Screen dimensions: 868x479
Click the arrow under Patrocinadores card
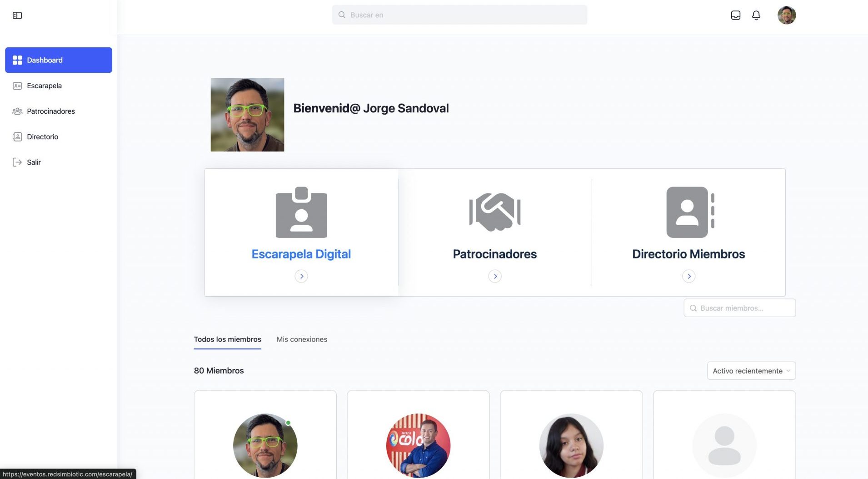tap(494, 276)
